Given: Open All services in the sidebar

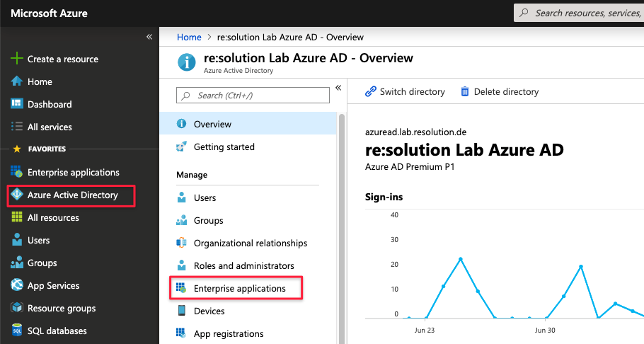Looking at the screenshot, I should point(79,127).
